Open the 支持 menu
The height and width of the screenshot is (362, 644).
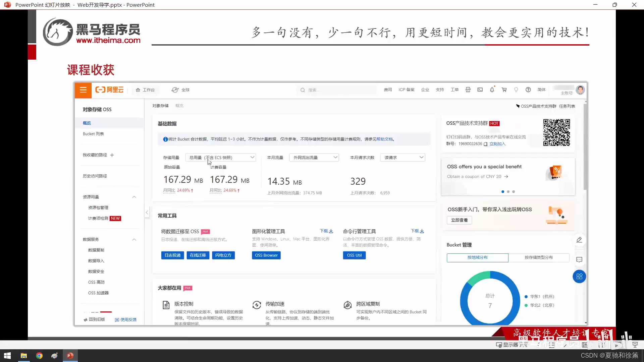coord(440,90)
